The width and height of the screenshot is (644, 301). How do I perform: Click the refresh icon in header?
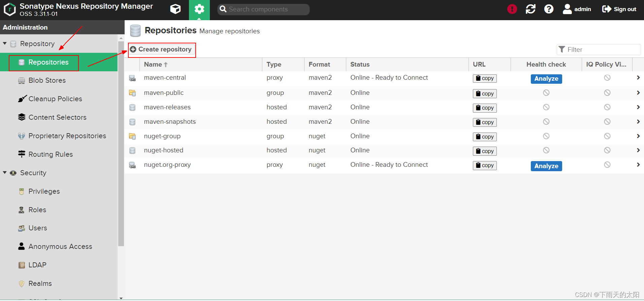530,9
